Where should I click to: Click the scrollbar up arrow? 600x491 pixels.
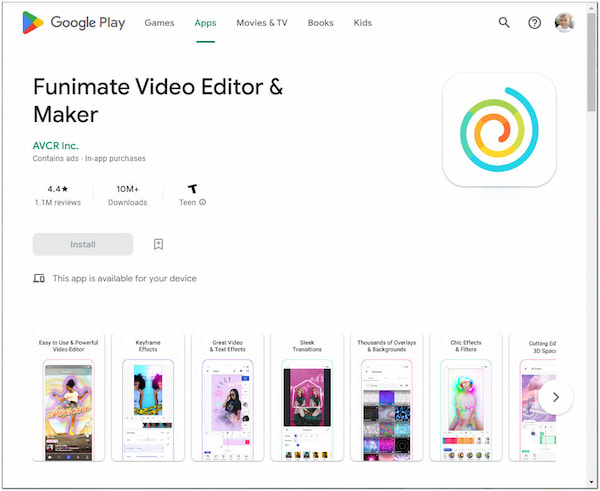(x=592, y=7)
